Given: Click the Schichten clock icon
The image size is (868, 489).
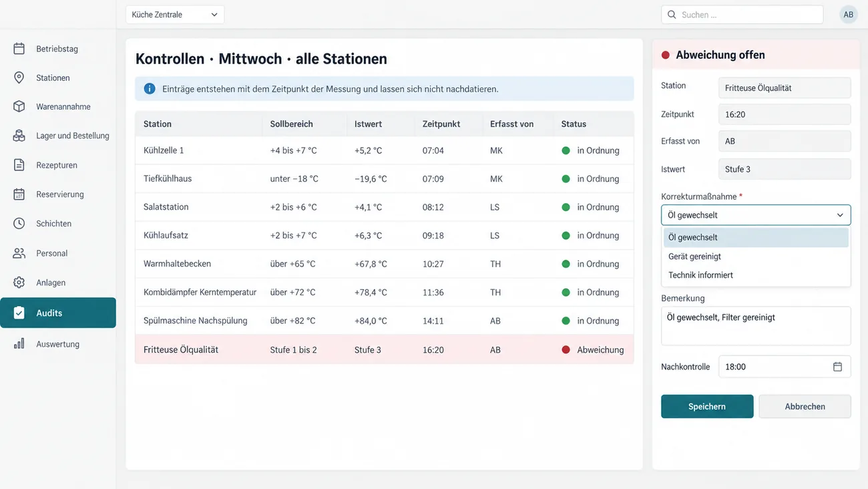Looking at the screenshot, I should (x=19, y=224).
